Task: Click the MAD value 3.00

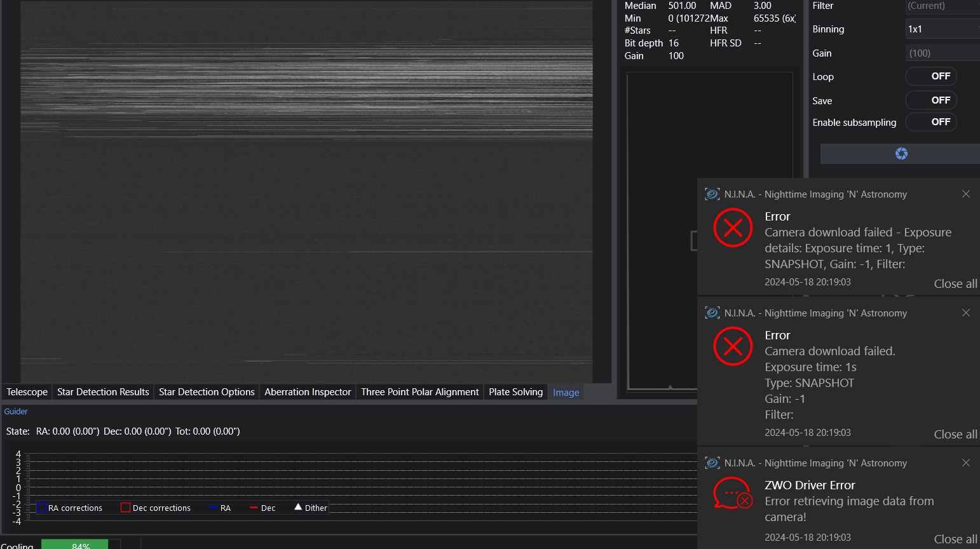Action: [763, 6]
